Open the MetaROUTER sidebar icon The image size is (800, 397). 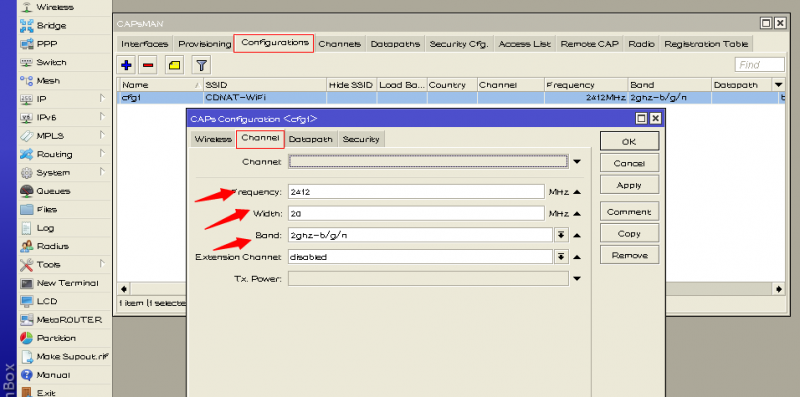coord(27,319)
